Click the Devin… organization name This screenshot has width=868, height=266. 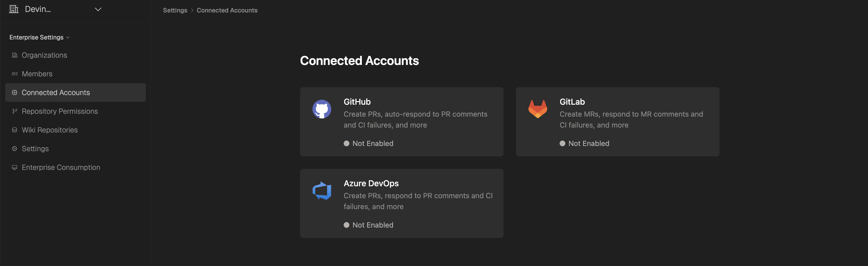pos(38,9)
